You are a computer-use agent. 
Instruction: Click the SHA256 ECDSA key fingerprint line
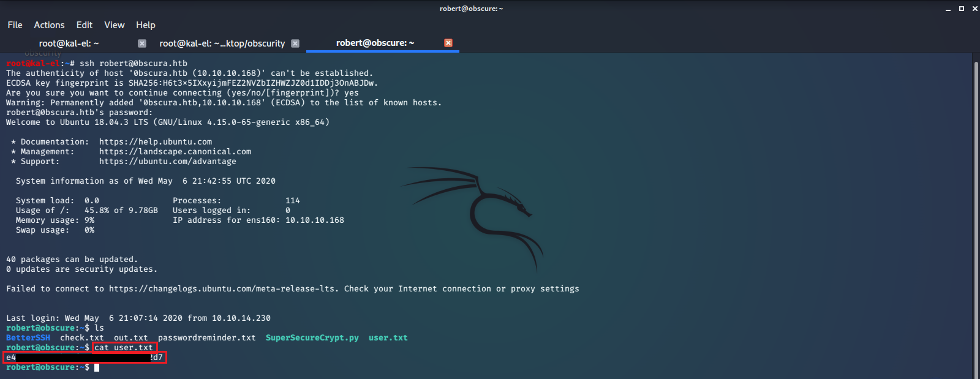pyautogui.click(x=192, y=83)
